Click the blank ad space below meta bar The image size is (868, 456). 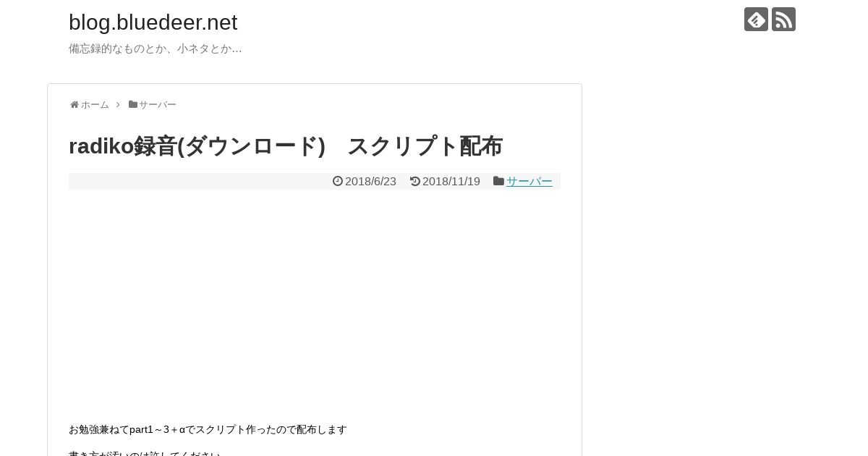pos(315,304)
